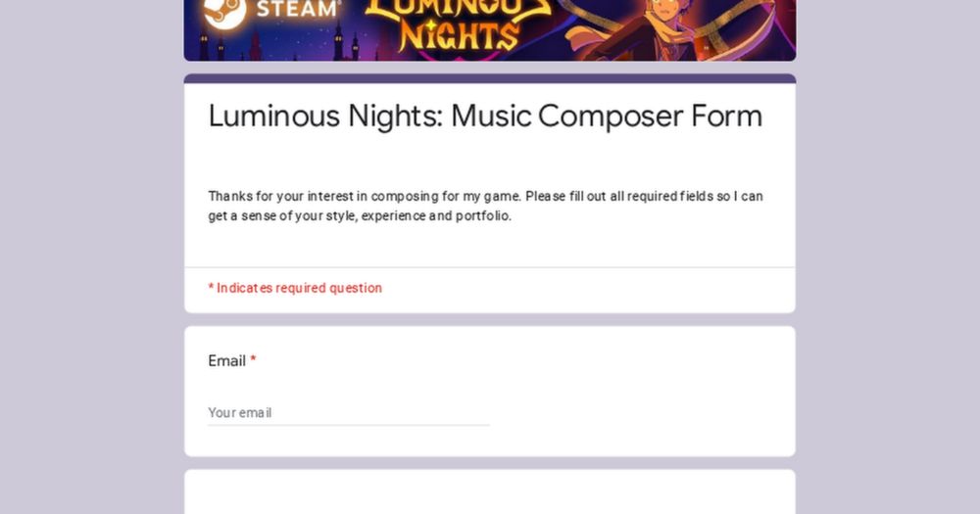Click the lavender page background left of form
980x514 pixels.
tap(91, 257)
